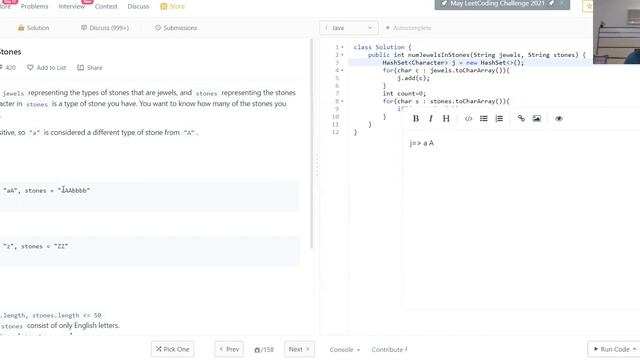
Task: Collapse the fold arrow on code line 1
Action: [x=342, y=47]
